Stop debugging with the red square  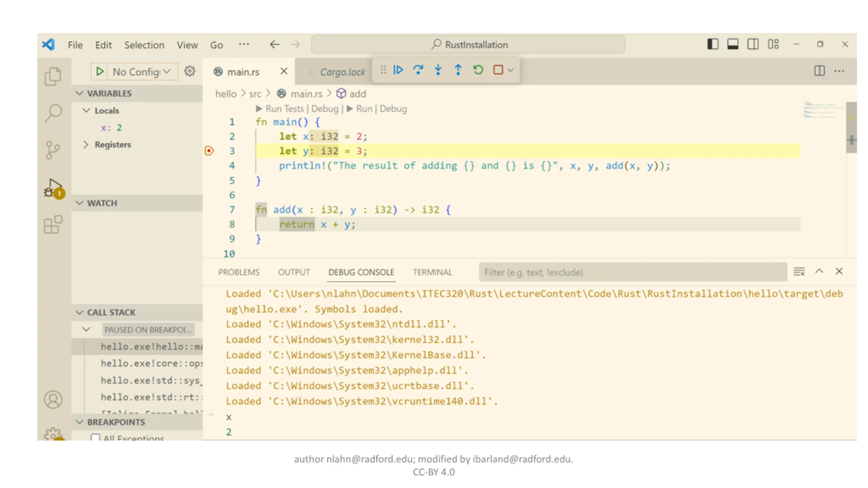pos(498,70)
